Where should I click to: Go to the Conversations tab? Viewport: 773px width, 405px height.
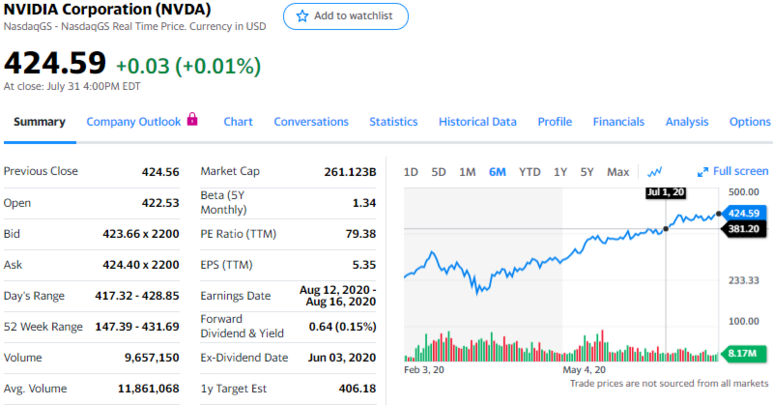click(311, 122)
